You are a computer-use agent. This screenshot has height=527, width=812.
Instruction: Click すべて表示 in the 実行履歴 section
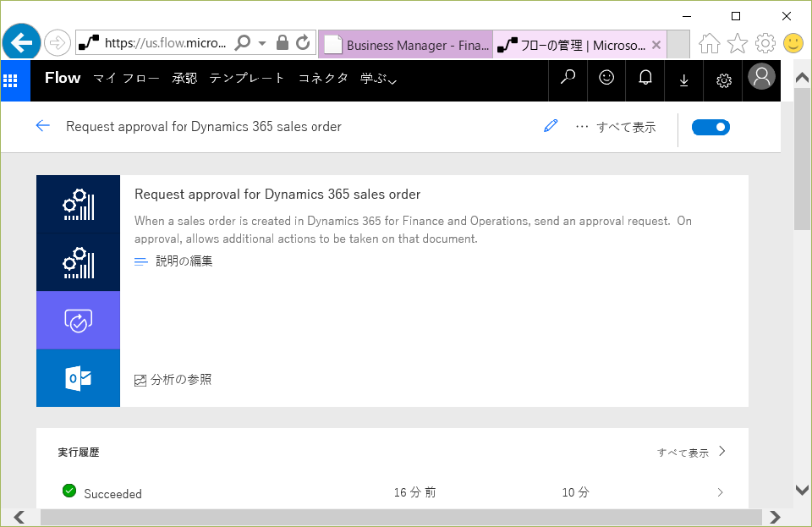pos(683,453)
